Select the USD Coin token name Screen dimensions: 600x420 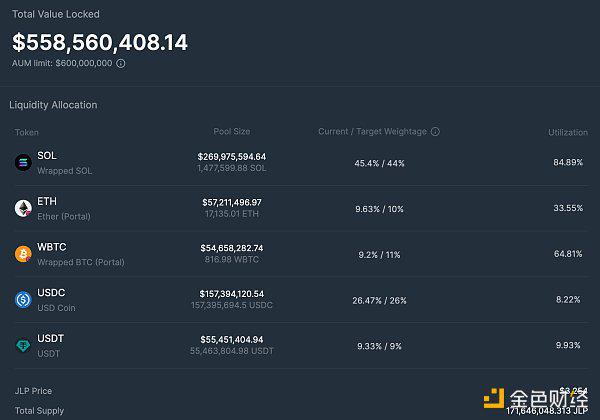click(x=56, y=308)
